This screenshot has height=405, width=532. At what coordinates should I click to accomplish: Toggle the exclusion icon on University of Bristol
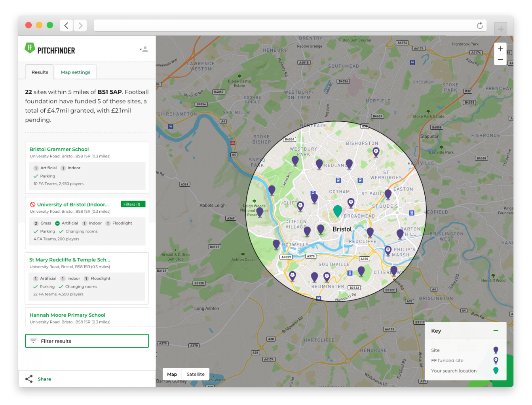[32, 204]
